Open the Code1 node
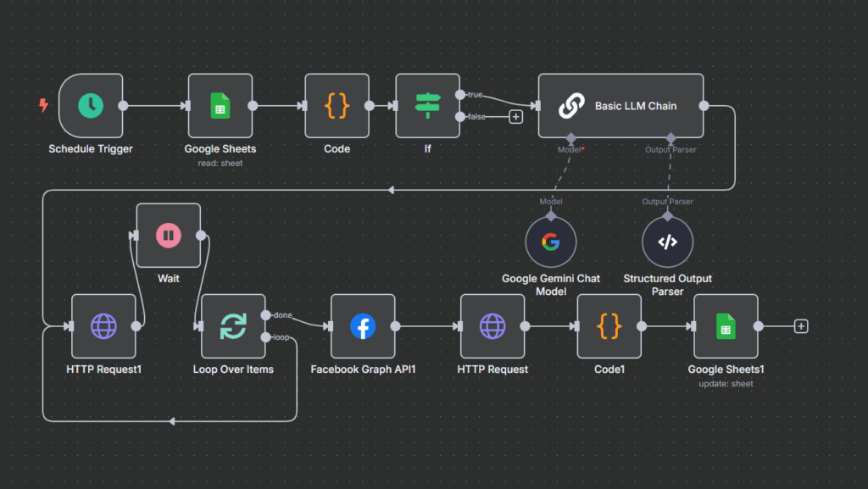 [609, 326]
